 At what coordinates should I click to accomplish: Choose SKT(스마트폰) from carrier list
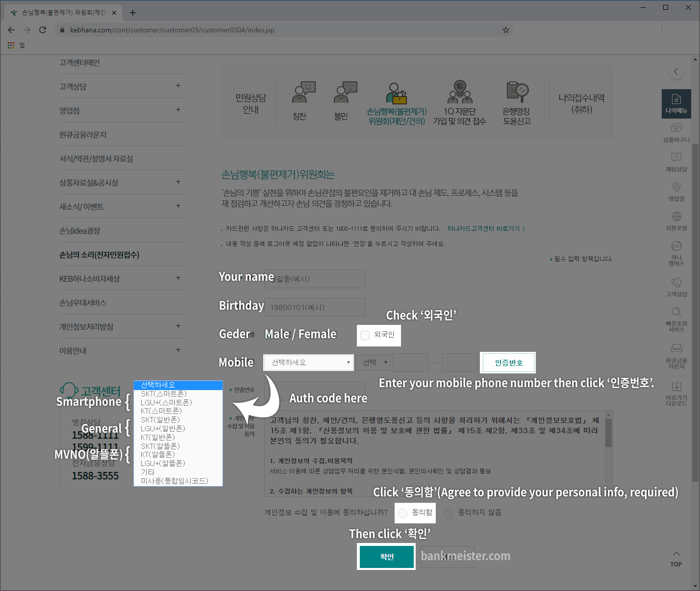pyautogui.click(x=178, y=394)
